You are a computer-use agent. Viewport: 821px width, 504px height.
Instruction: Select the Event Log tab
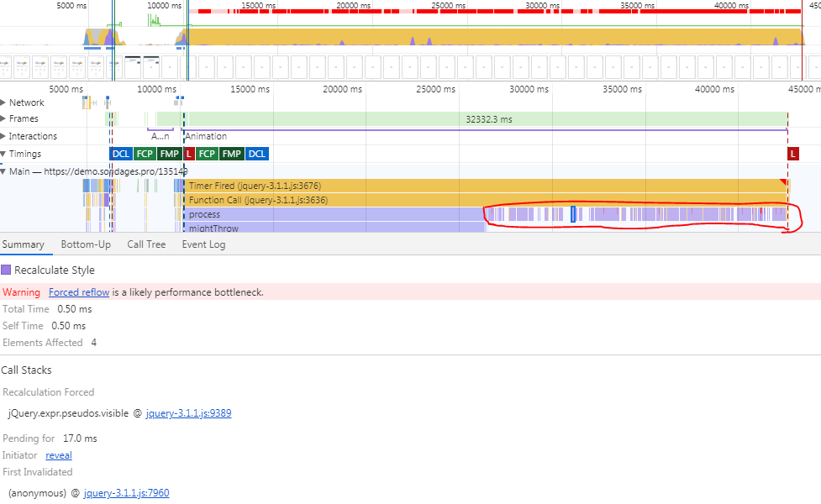point(205,244)
